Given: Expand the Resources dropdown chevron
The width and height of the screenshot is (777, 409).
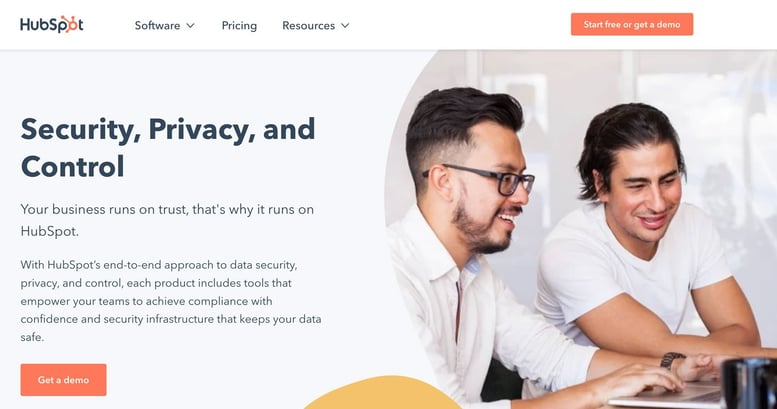Looking at the screenshot, I should pyautogui.click(x=345, y=26).
